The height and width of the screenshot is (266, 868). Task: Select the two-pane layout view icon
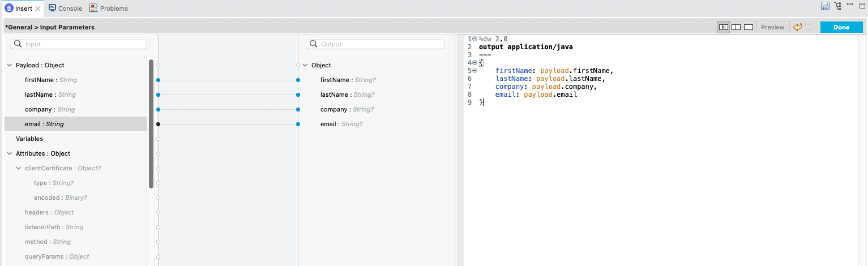click(x=736, y=27)
